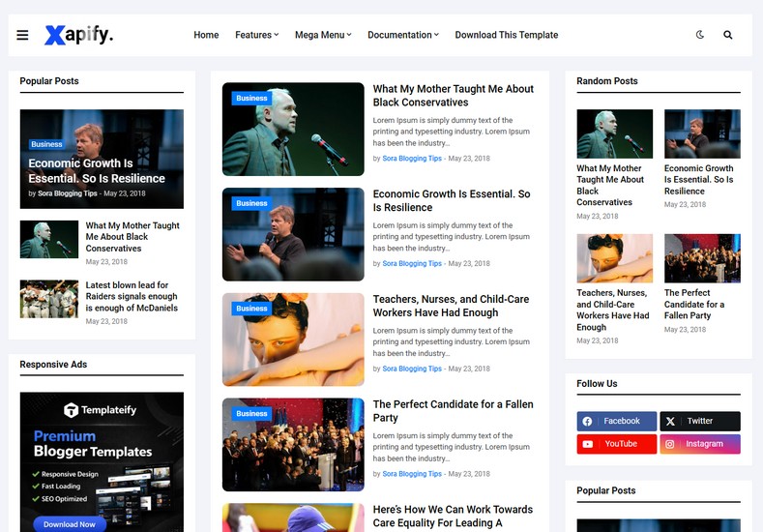Select Download This Template menu item

pyautogui.click(x=506, y=35)
